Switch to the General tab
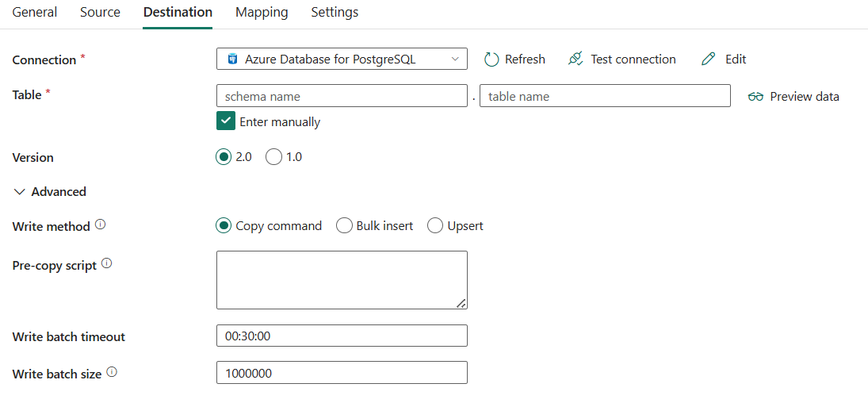This screenshot has height=403, width=868. point(34,12)
